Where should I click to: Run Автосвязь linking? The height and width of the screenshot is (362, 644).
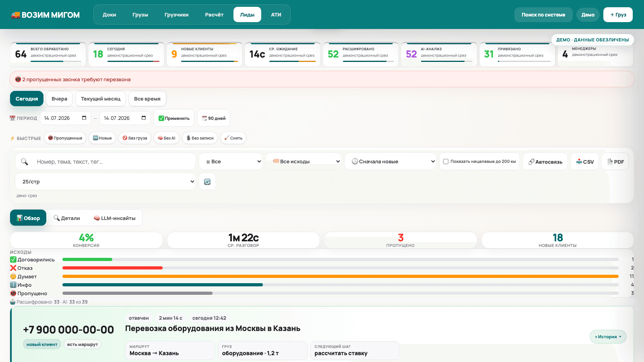click(x=545, y=162)
